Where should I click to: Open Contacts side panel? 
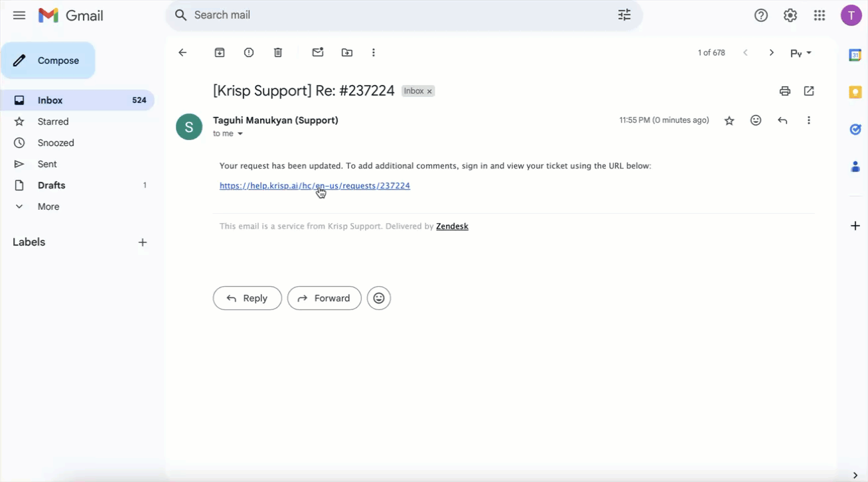pyautogui.click(x=855, y=167)
